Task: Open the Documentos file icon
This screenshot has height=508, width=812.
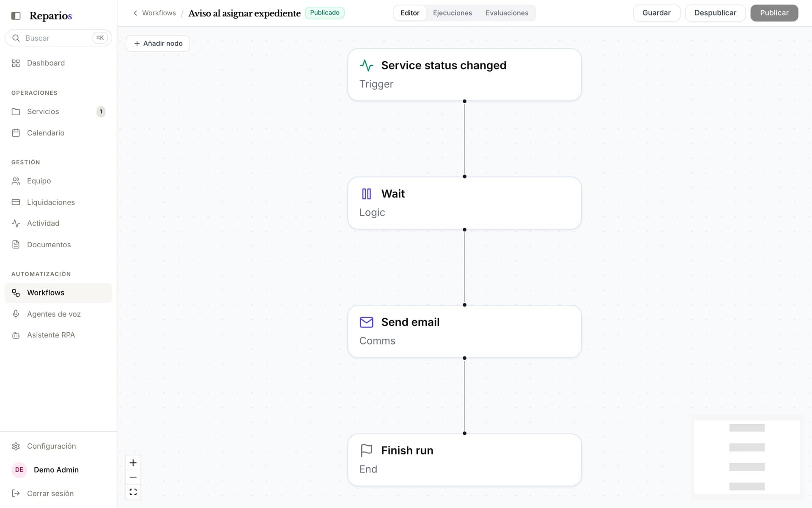Action: [16, 245]
